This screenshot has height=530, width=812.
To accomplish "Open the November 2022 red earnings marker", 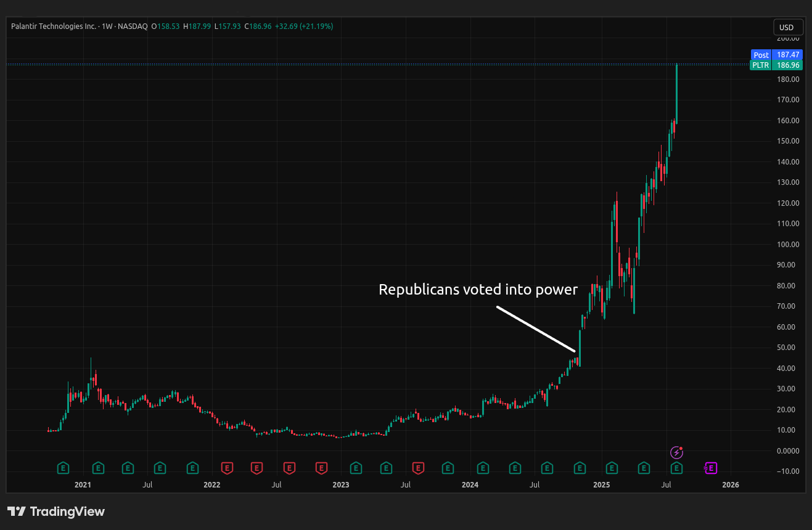I will point(321,468).
